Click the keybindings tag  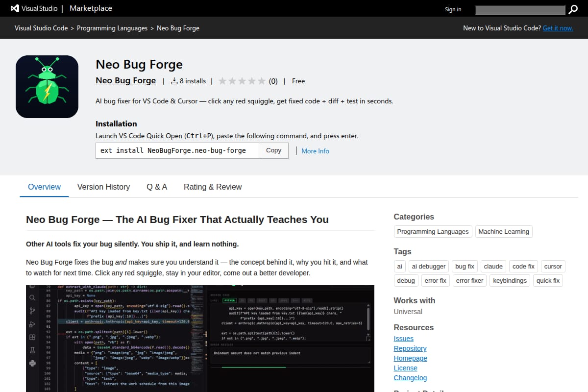click(x=510, y=280)
